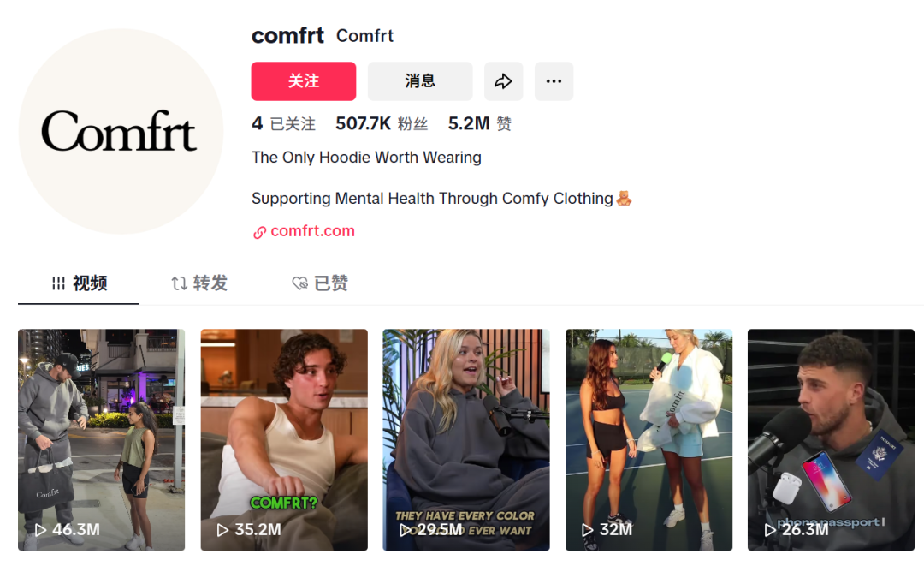Open the tennis court video with 32M views
Image resolution: width=924 pixels, height=566 pixels.
(649, 440)
